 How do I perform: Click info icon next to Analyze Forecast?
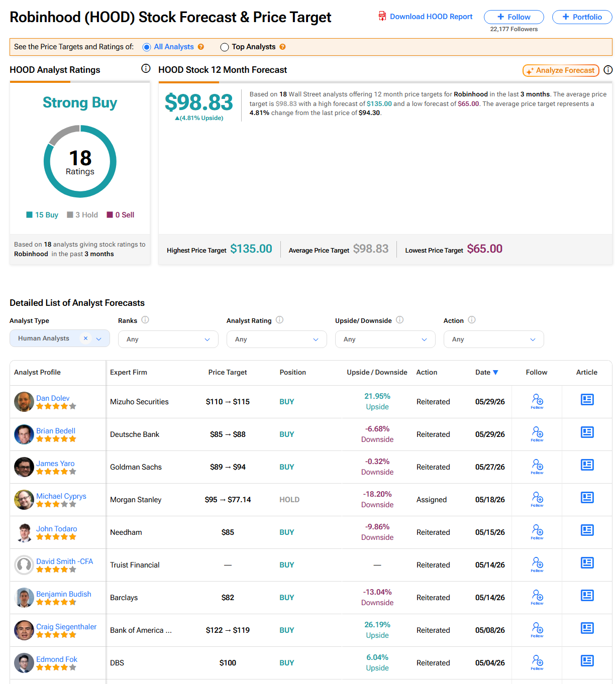coord(608,70)
